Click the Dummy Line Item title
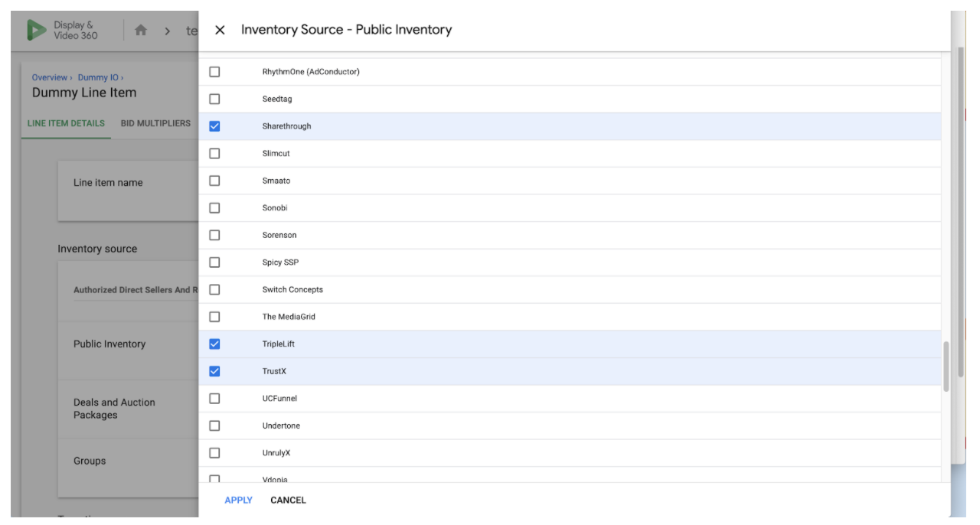This screenshot has height=525, width=980. click(x=84, y=93)
